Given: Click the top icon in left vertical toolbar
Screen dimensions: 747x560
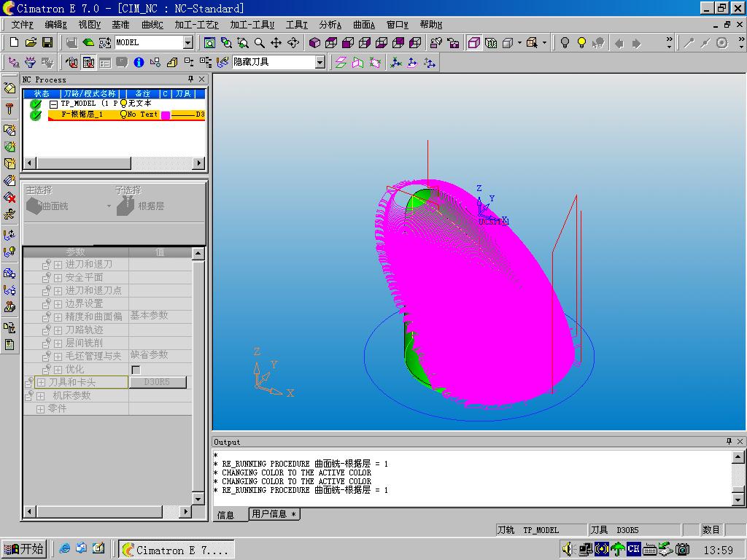Looking at the screenshot, I should 9,87.
